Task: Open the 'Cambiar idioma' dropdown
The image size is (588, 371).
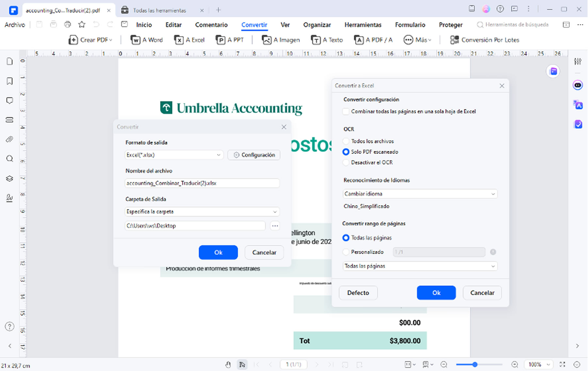Action: (x=419, y=194)
